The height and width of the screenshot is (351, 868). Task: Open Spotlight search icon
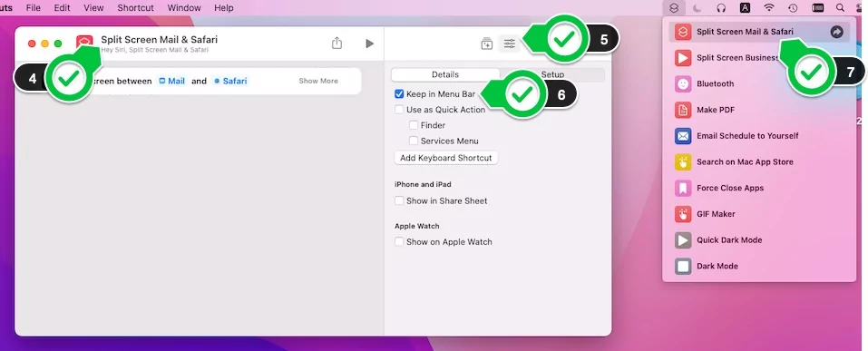pos(841,8)
